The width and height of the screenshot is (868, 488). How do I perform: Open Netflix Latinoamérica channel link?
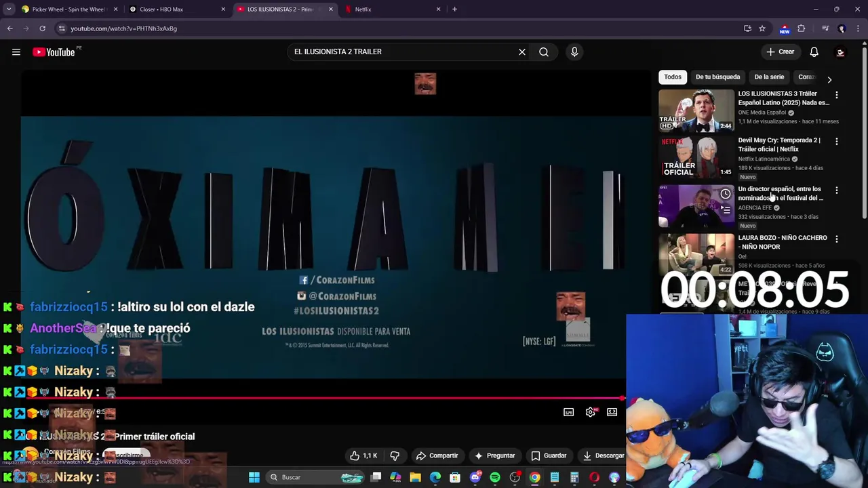(764, 159)
